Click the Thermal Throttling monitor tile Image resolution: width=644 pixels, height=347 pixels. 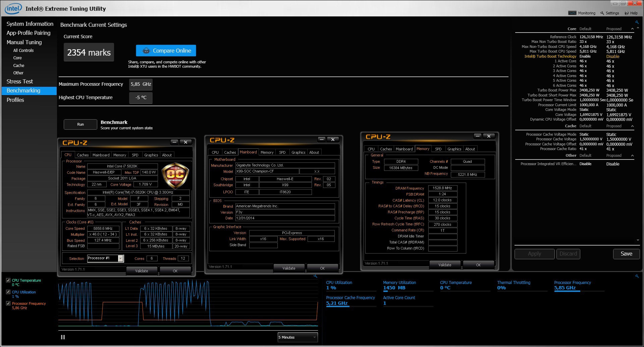pyautogui.click(x=522, y=285)
